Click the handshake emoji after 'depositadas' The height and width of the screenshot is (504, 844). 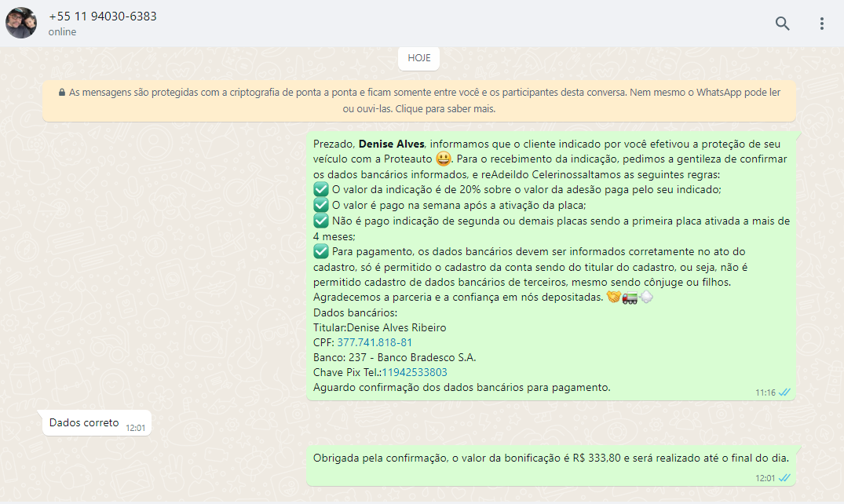click(613, 298)
